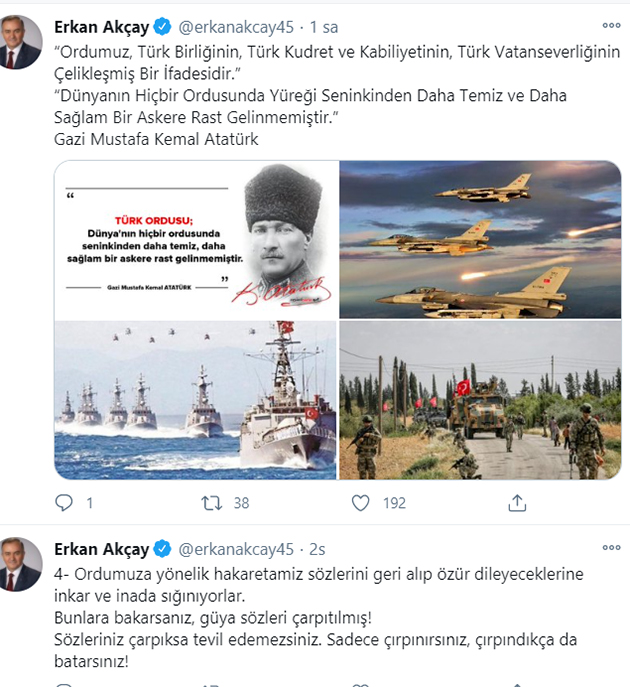
Task: Click the reply icon on first tweet
Action: coord(64,503)
